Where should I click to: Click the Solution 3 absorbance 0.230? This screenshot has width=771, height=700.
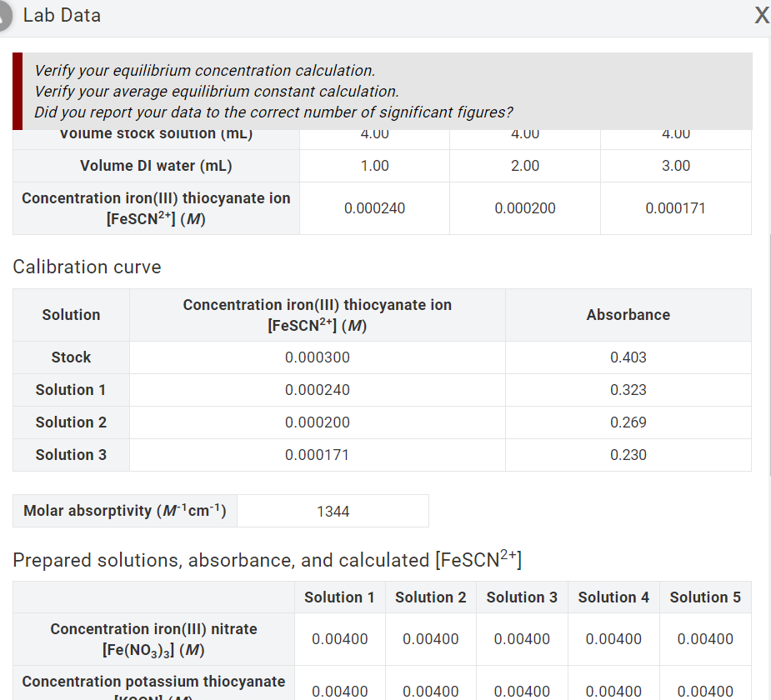pos(628,454)
